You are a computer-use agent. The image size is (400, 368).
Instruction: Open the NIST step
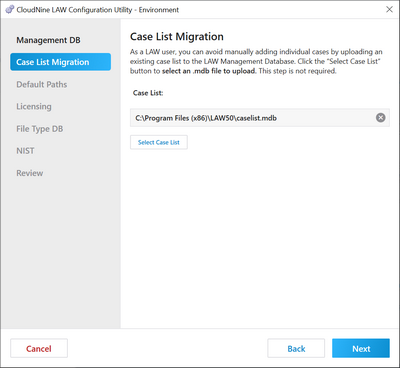coord(25,151)
